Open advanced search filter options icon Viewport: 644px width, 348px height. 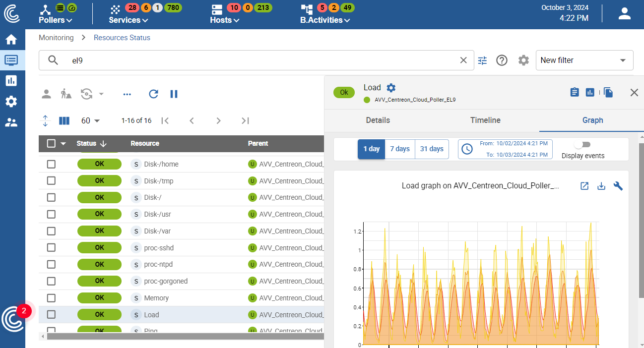(482, 60)
